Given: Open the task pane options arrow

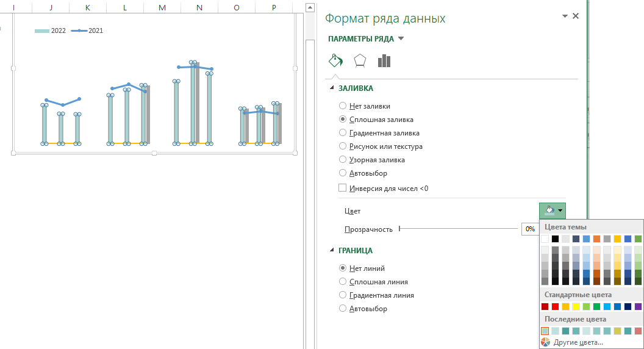Looking at the screenshot, I should 563,16.
